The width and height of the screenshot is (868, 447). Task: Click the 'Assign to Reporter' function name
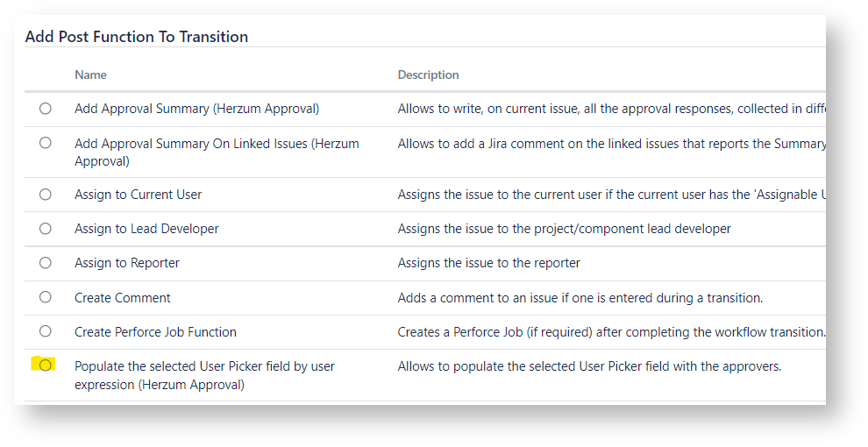pos(127,263)
